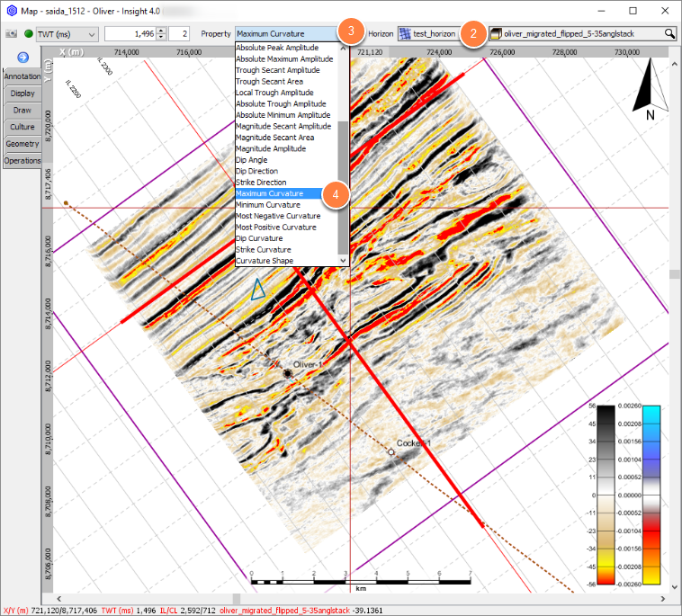
Task: Select Magnitude Amplitude option
Action: [286, 148]
